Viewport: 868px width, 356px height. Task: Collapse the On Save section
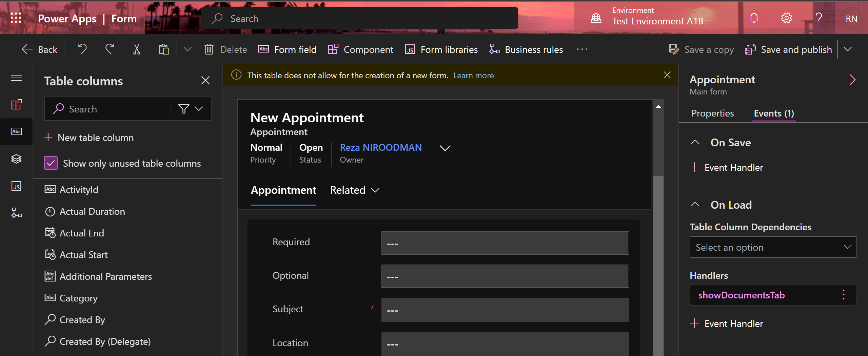695,143
